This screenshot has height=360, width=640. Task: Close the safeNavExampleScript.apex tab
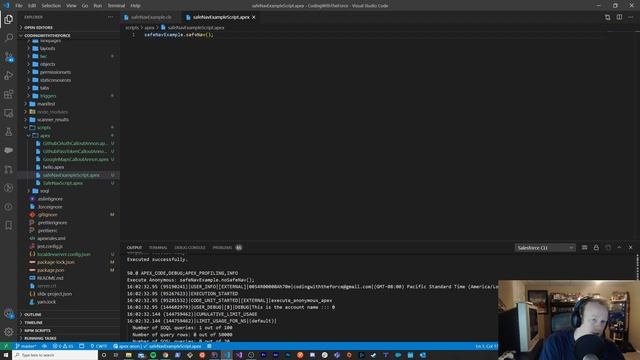click(x=254, y=17)
